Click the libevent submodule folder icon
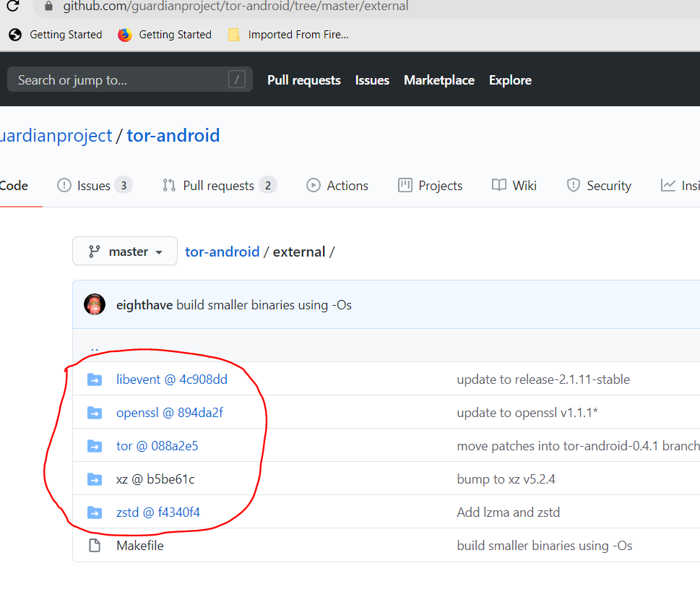Screen dimensions: 700x605 click(95, 379)
